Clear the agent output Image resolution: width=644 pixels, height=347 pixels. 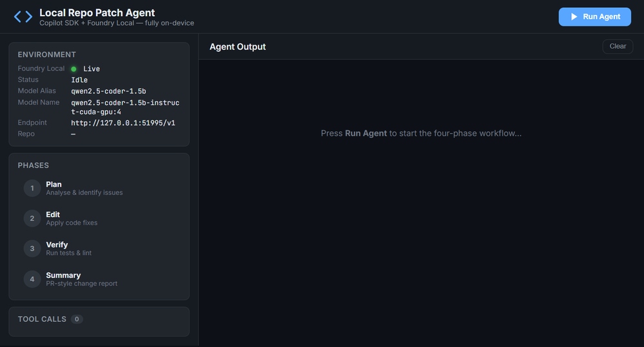click(x=618, y=46)
